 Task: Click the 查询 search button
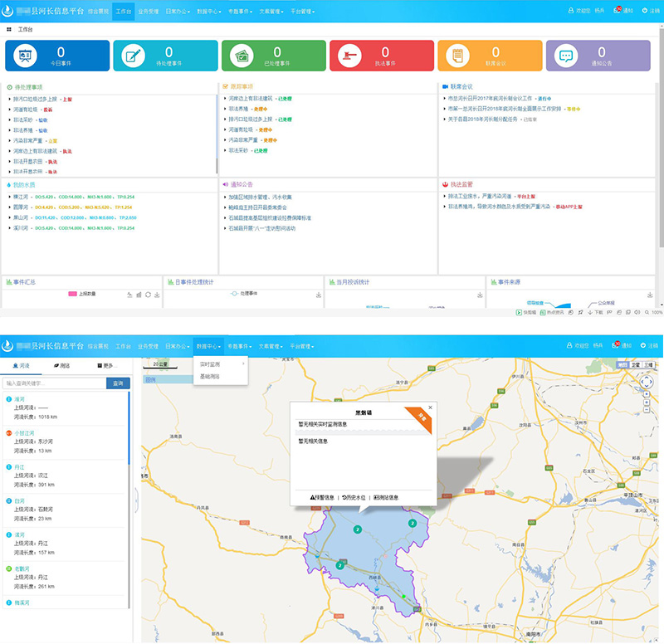[x=118, y=383]
